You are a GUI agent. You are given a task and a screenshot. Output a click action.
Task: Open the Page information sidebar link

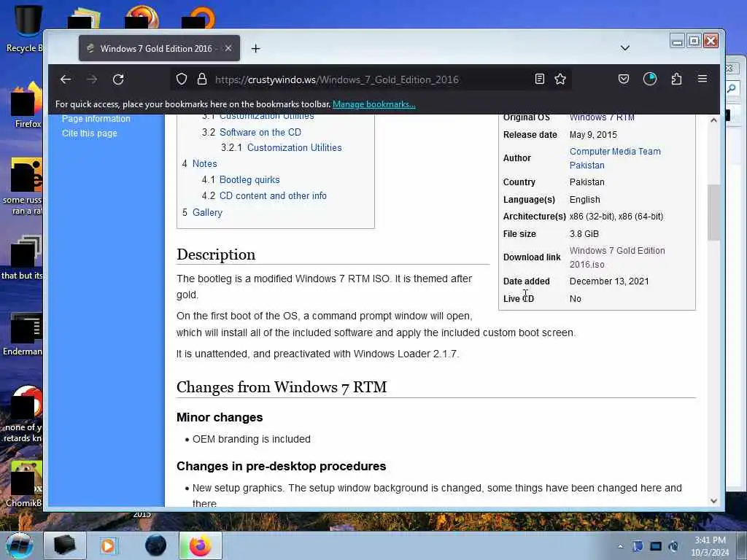[96, 119]
